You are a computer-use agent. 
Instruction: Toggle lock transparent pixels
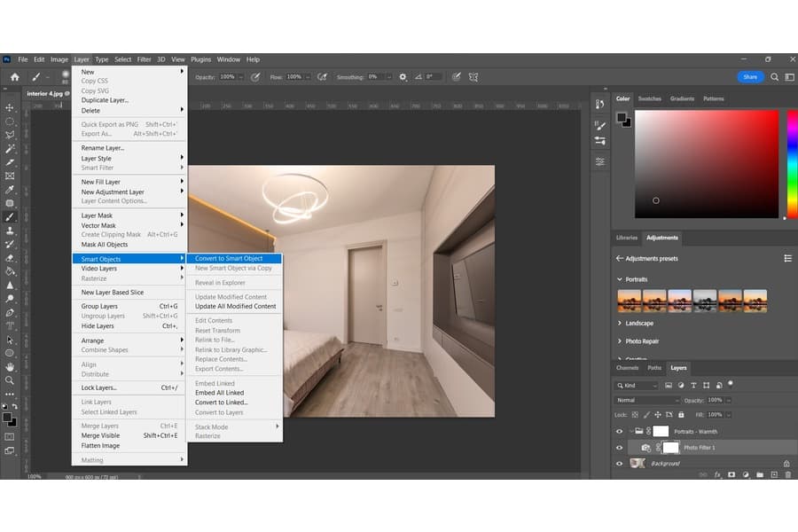click(635, 415)
